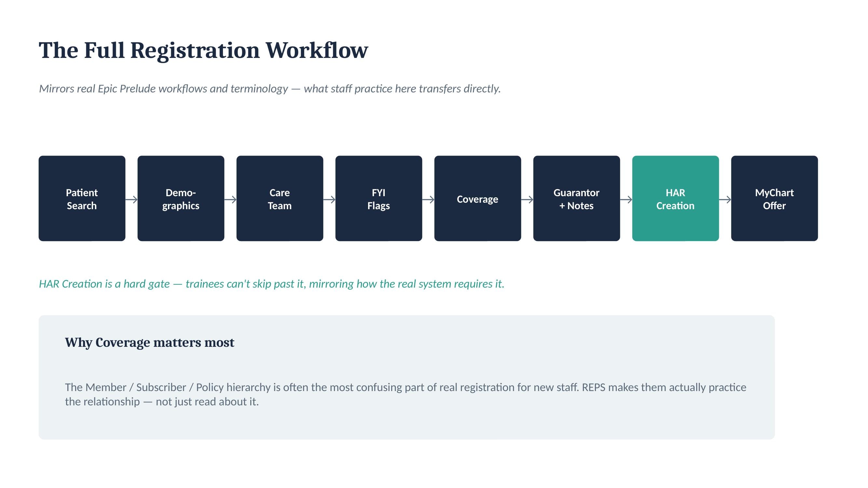Click arrow between Care Team and FYI Flags
The width and height of the screenshot is (868, 488).
[x=329, y=199]
